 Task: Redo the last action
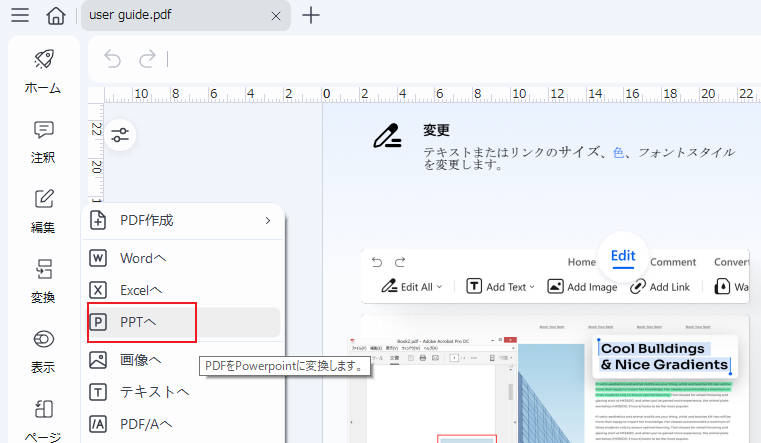(147, 59)
